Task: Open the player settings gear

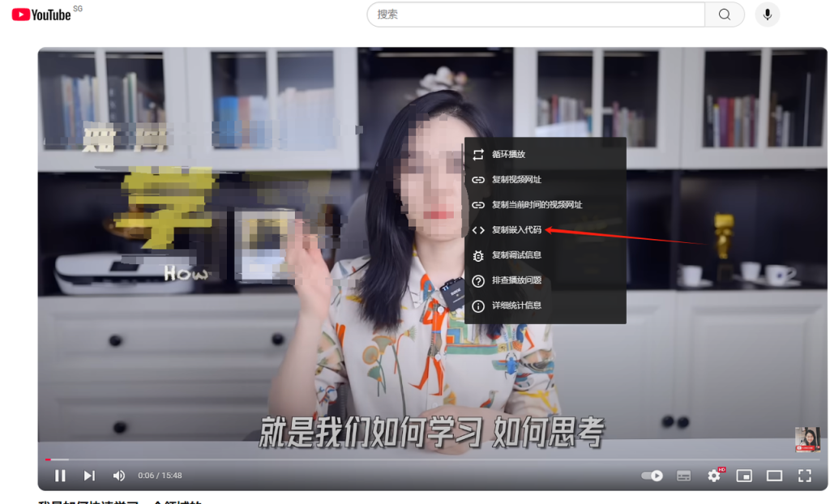Action: point(714,476)
